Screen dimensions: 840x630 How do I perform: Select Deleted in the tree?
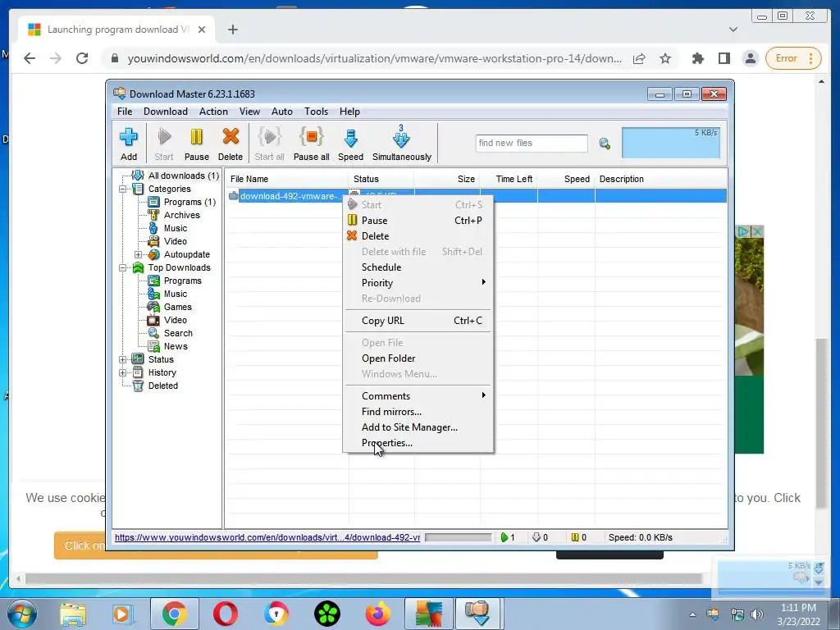tap(163, 386)
